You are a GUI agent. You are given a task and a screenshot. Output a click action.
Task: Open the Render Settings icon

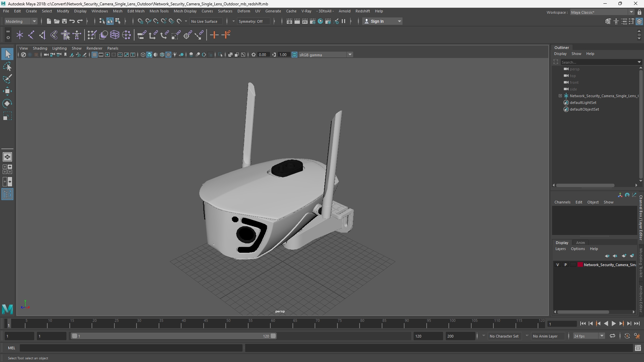(x=312, y=21)
